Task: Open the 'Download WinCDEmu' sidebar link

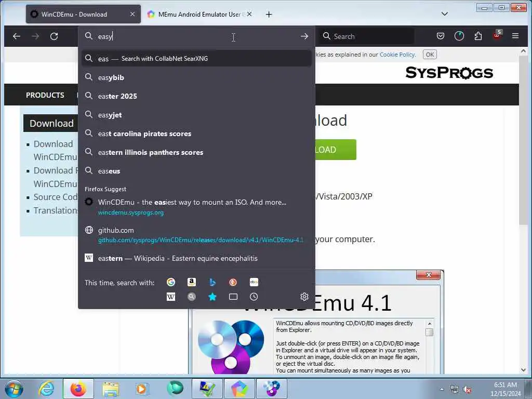Action: pos(55,150)
